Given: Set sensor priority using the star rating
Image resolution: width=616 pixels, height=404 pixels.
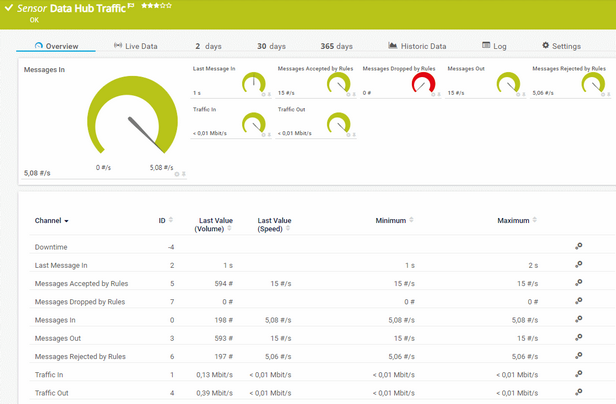Looking at the screenshot, I should (x=154, y=5).
